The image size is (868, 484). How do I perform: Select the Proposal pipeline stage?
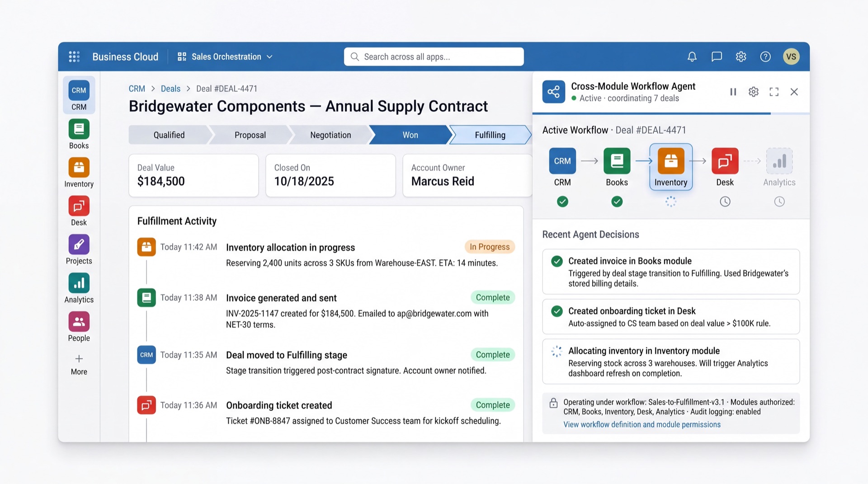point(250,135)
